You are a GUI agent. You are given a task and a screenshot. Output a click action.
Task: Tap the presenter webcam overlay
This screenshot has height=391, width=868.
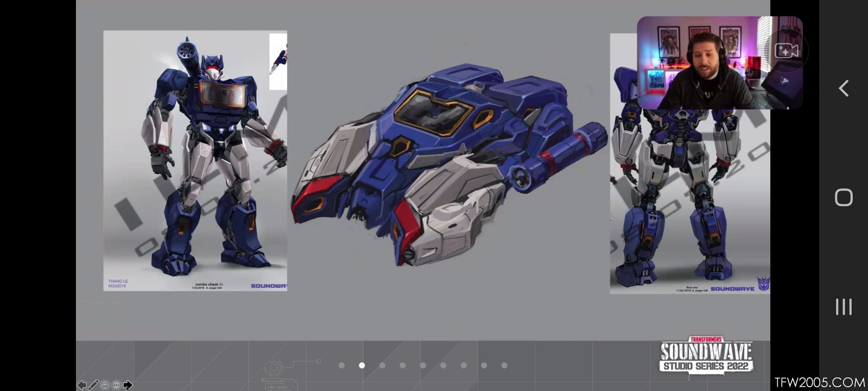719,62
